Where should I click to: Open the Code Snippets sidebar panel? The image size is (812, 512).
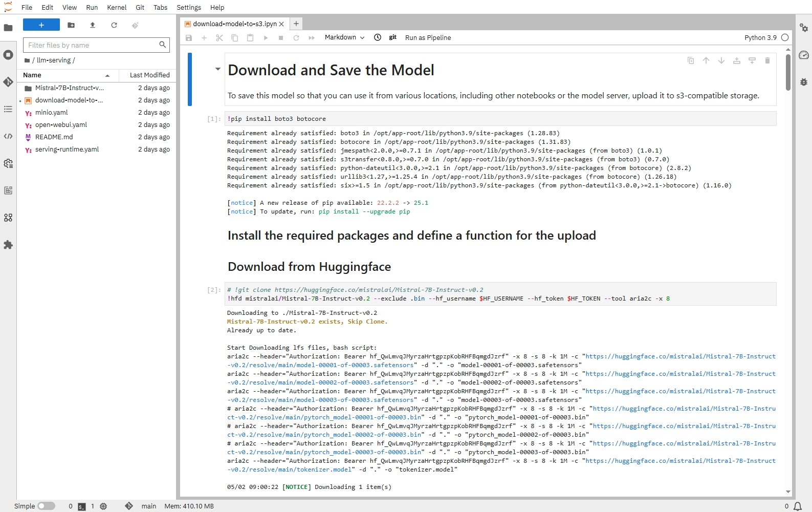pyautogui.click(x=8, y=136)
